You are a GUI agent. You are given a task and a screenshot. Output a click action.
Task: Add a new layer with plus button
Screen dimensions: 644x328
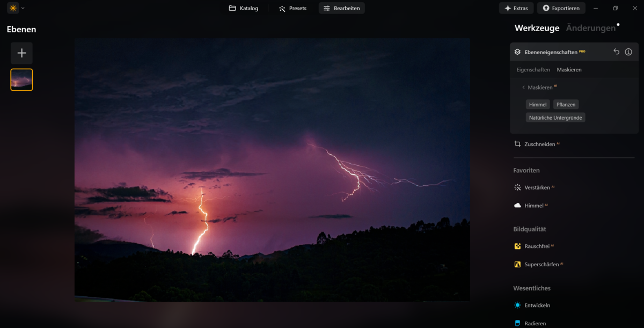[x=21, y=53]
